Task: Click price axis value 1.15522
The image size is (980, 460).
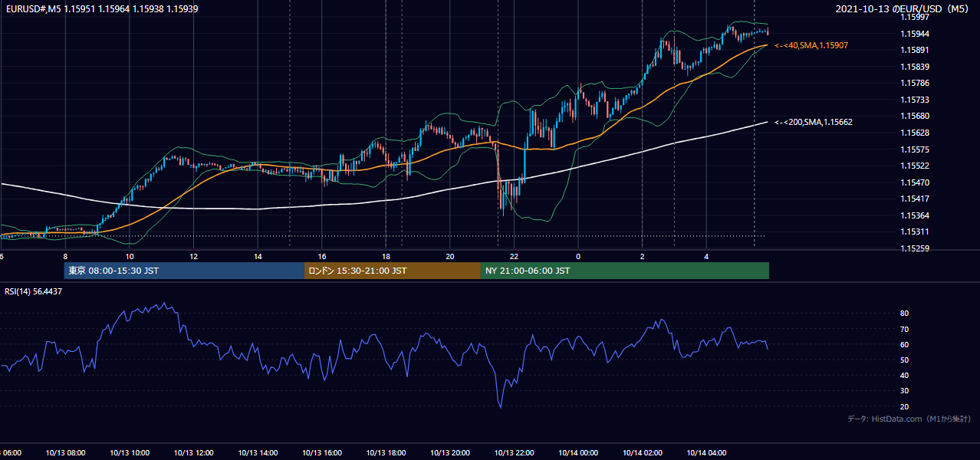Action: [x=915, y=166]
